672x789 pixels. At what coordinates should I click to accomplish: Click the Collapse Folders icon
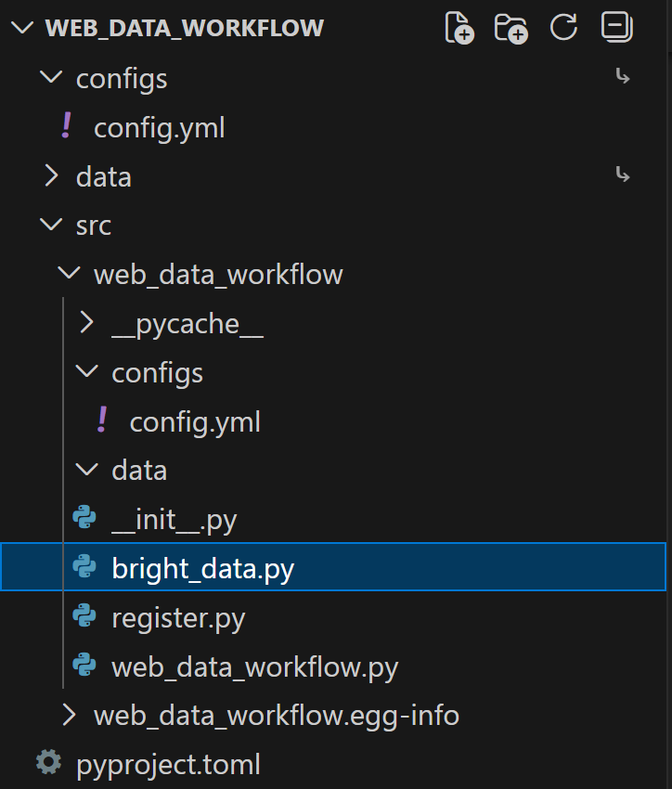616,28
